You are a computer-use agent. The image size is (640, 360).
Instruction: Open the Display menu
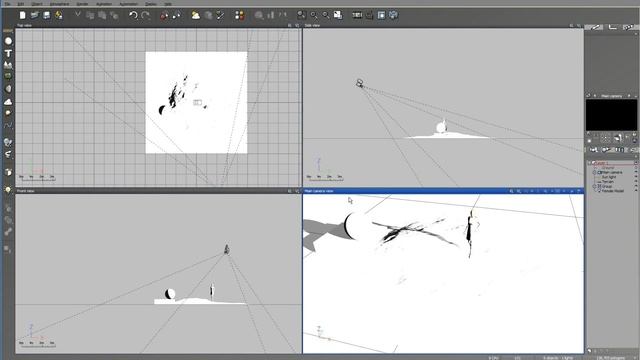click(151, 4)
